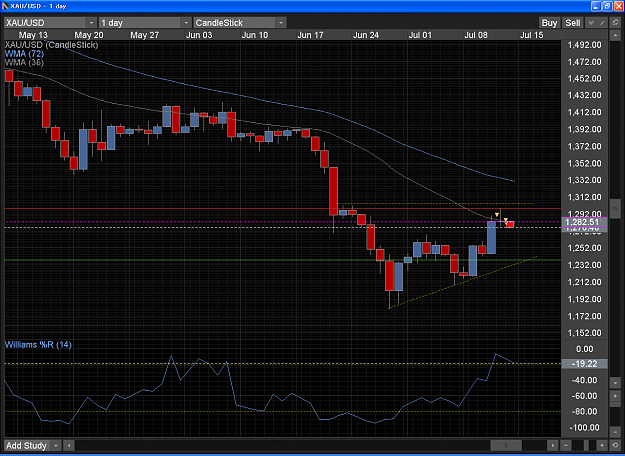Click the vertical scrollbar down arrow
The width and height of the screenshot is (625, 456).
tap(615, 383)
